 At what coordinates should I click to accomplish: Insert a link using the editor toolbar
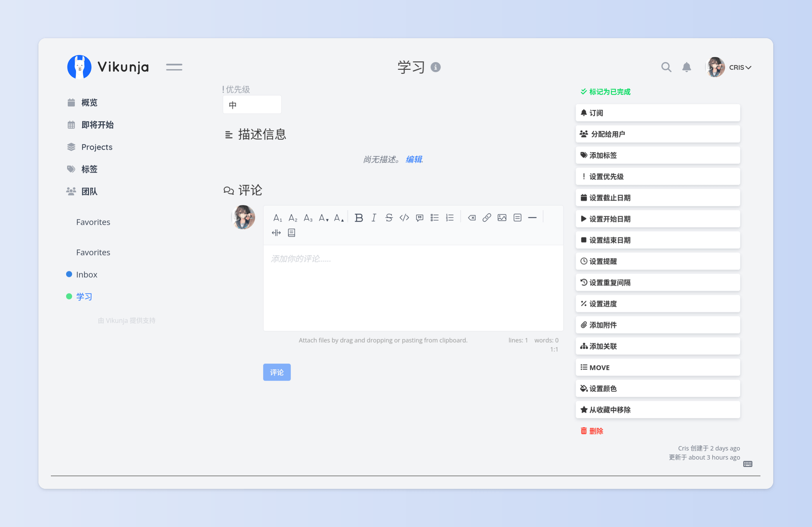click(486, 218)
